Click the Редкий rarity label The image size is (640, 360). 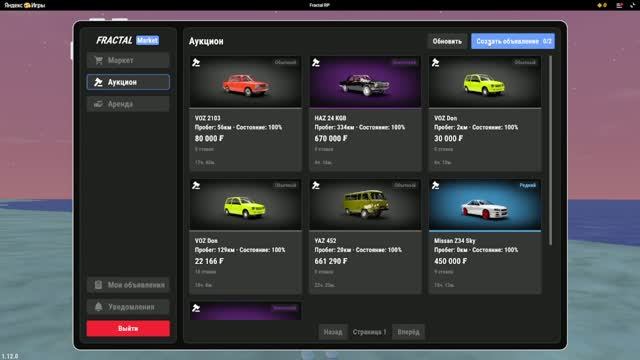pyautogui.click(x=527, y=185)
